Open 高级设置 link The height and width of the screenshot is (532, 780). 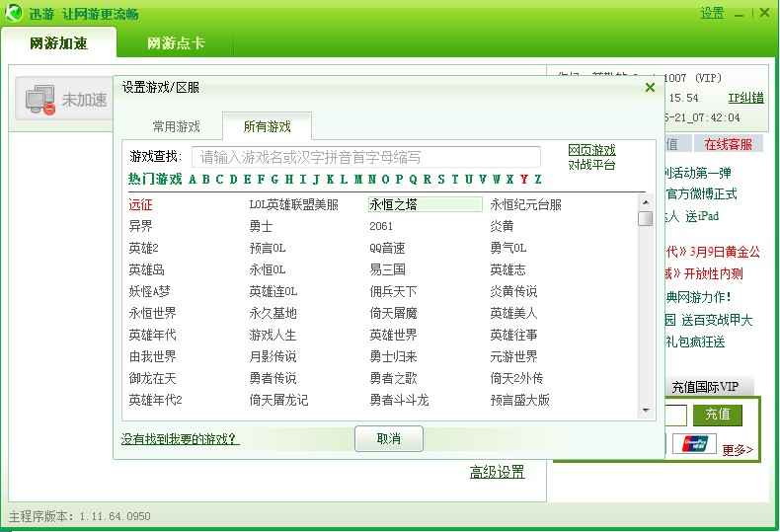[x=497, y=472]
